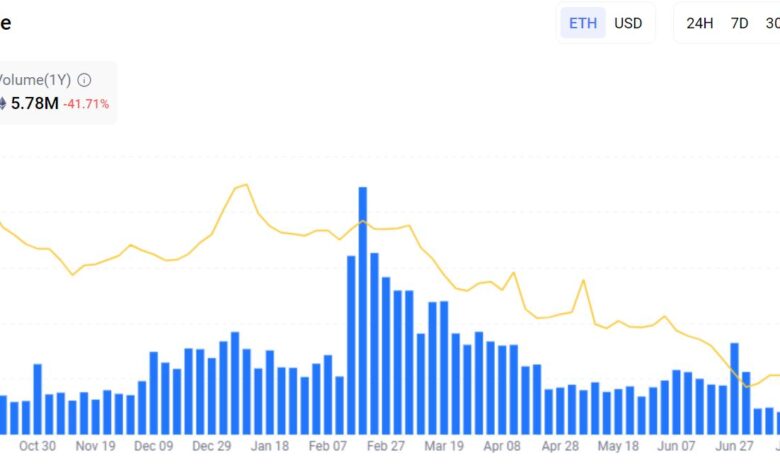This screenshot has width=780, height=470.
Task: Click the Apr 28 axis label
Action: pos(560,447)
